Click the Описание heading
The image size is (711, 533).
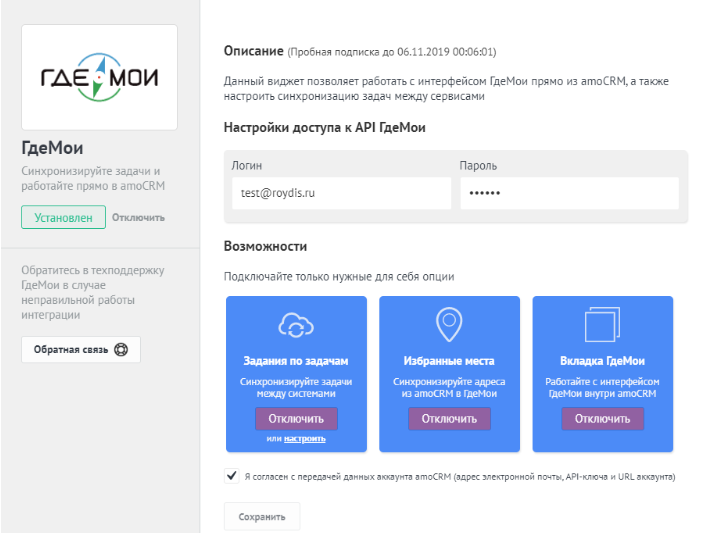coord(253,51)
